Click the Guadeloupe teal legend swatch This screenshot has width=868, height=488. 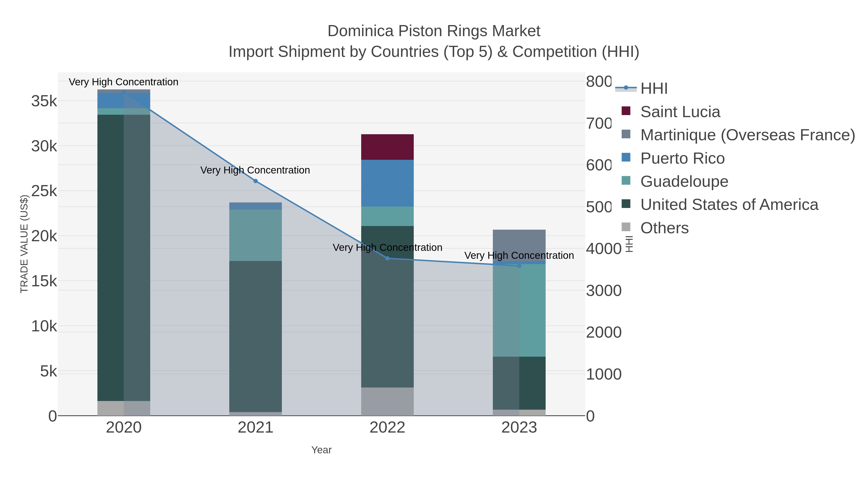626,180
